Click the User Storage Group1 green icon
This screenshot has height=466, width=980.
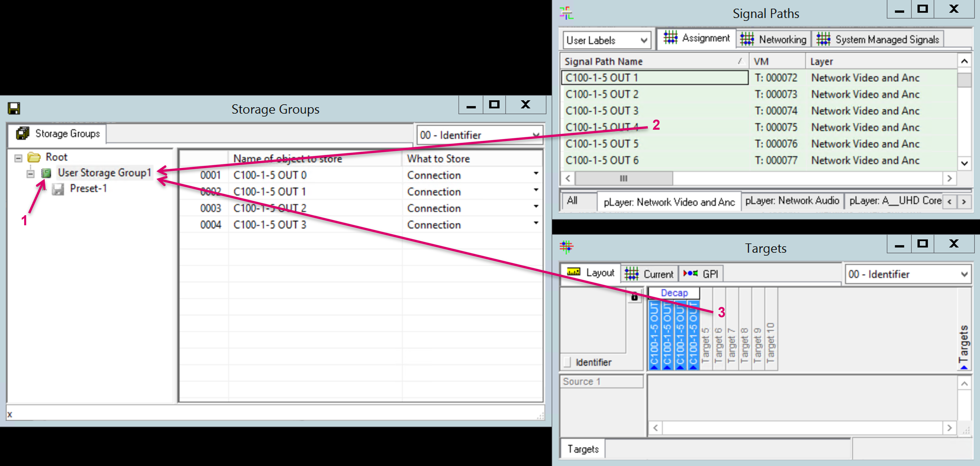(46, 174)
